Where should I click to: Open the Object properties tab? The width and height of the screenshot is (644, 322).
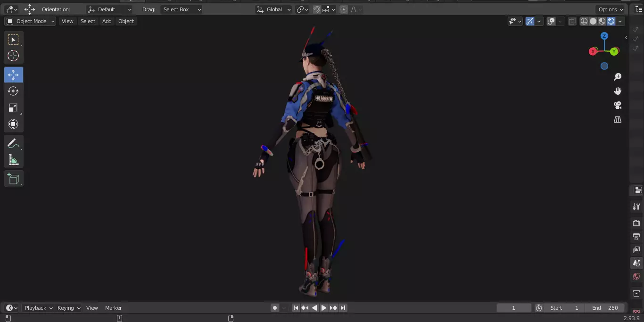tap(636, 293)
